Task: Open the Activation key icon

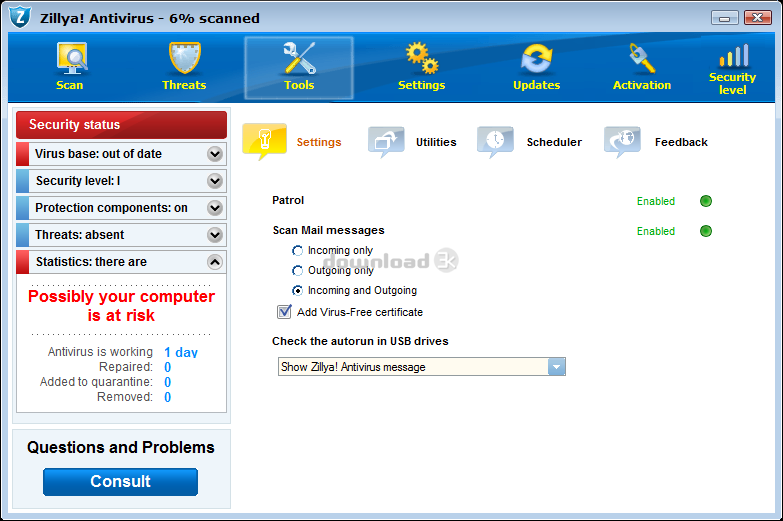Action: pyautogui.click(x=642, y=58)
